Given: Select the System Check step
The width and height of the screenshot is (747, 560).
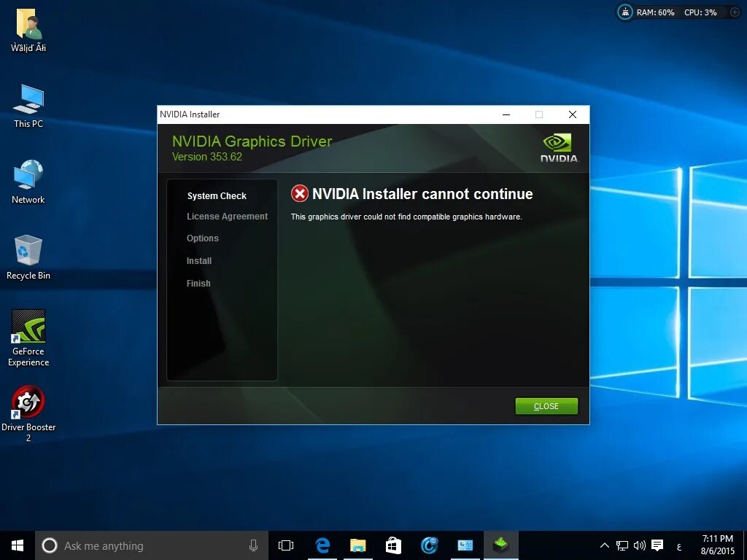Looking at the screenshot, I should click(x=217, y=195).
